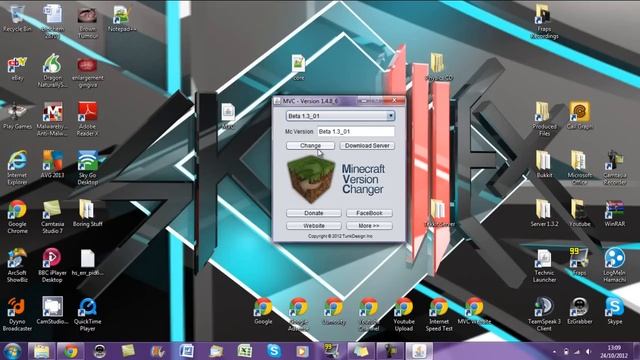Click the Mc Version input field
Screen dimensions: 640x360
click(x=356, y=131)
